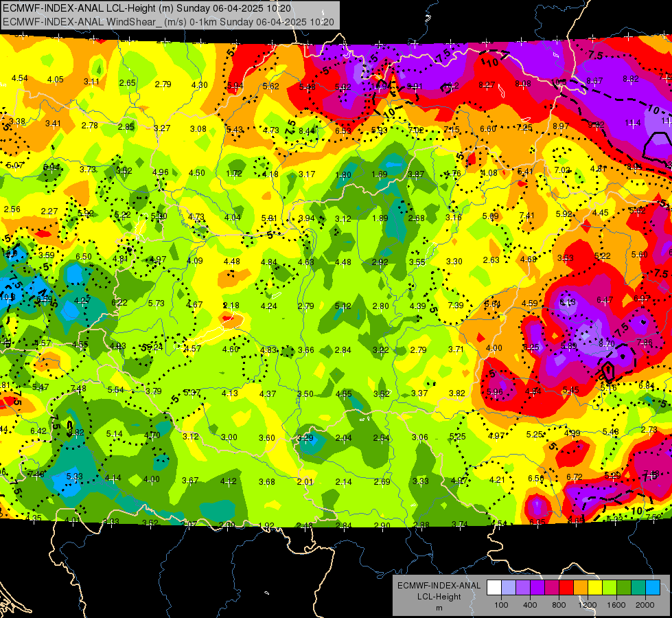Click the grid value 2.04
Viewport: 672px width, 618px height.
click(343, 438)
